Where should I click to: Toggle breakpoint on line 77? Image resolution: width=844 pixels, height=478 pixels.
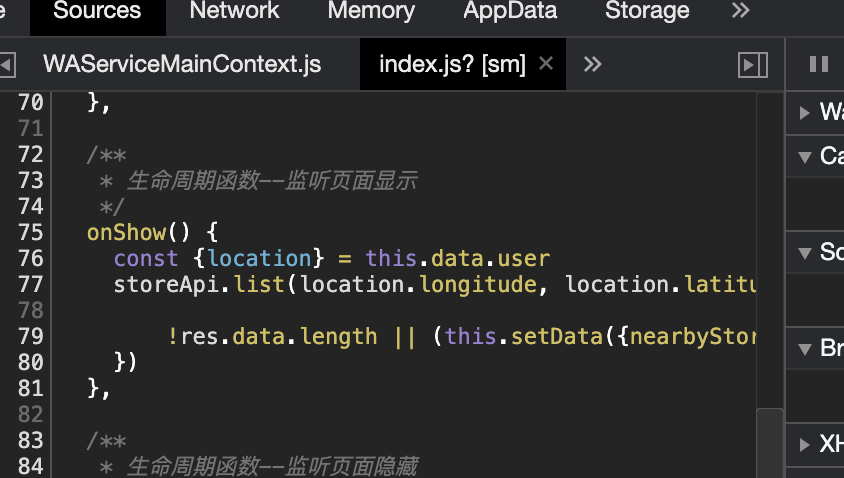[30, 284]
